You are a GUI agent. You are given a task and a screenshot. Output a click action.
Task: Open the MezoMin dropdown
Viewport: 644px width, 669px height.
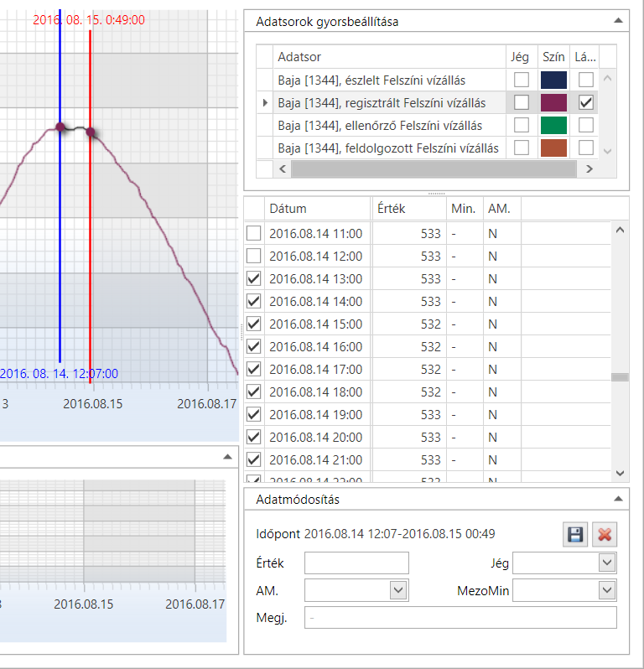607,590
